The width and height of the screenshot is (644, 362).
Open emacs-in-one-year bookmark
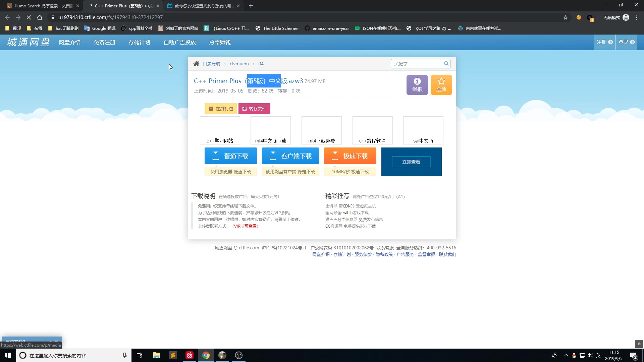[327, 28]
